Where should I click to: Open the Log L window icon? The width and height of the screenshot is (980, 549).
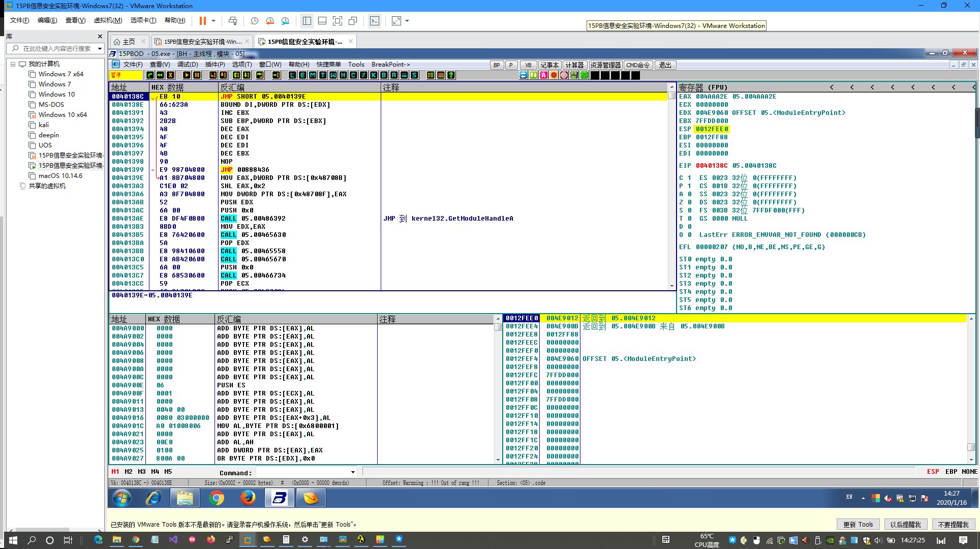pyautogui.click(x=292, y=75)
